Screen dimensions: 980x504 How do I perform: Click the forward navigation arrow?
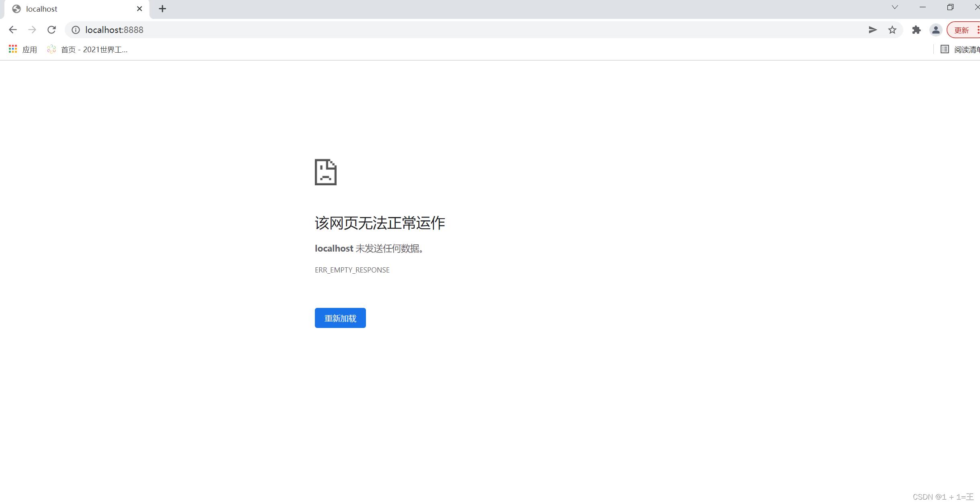[32, 30]
